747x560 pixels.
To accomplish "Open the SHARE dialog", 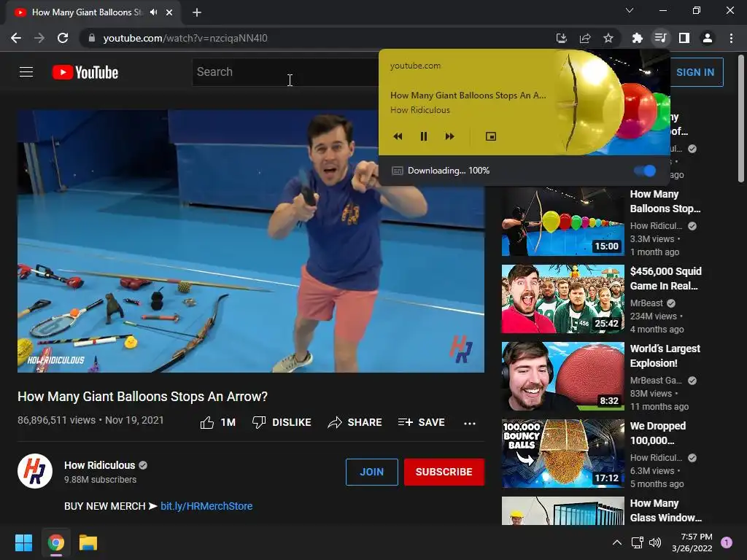I will pos(355,422).
